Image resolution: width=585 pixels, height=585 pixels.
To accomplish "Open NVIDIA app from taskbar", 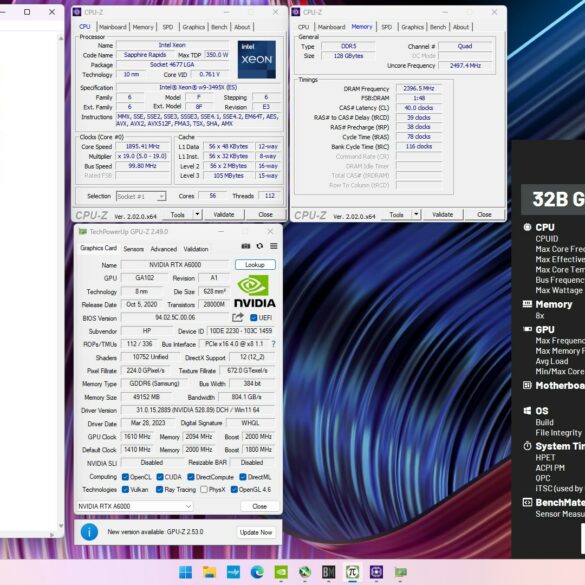I will click(x=281, y=572).
